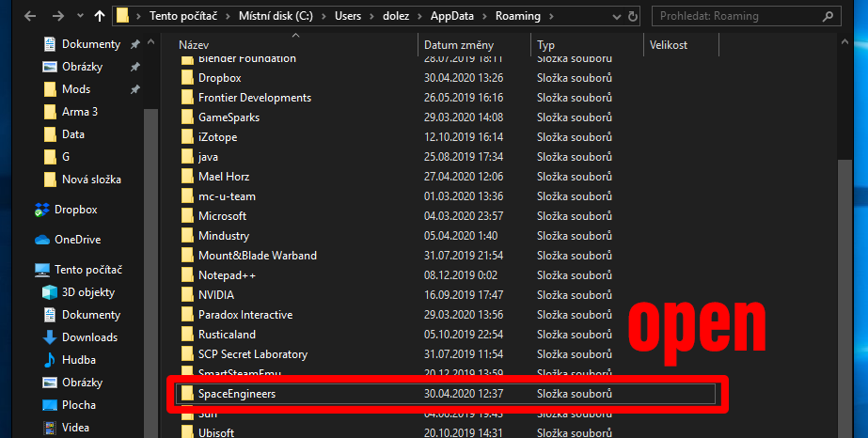Sort by Název column
This screenshot has width=868, height=438.
click(194, 45)
